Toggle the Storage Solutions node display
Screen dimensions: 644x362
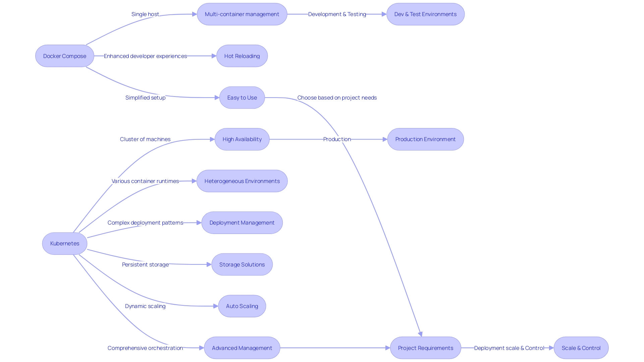pyautogui.click(x=243, y=264)
